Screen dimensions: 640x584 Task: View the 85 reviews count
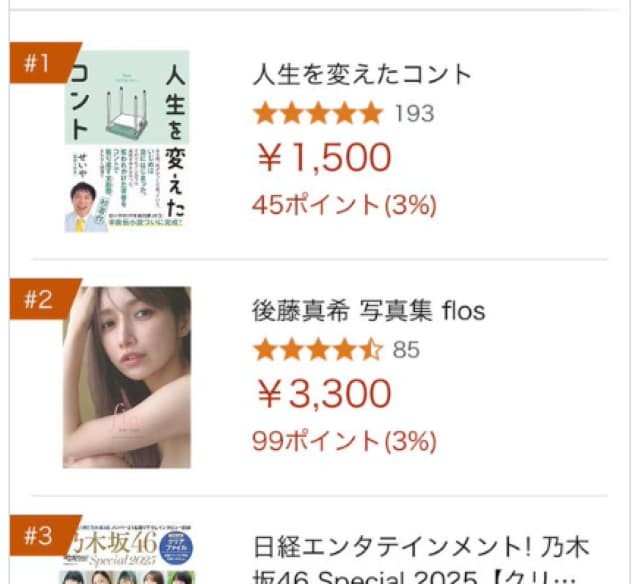click(406, 350)
